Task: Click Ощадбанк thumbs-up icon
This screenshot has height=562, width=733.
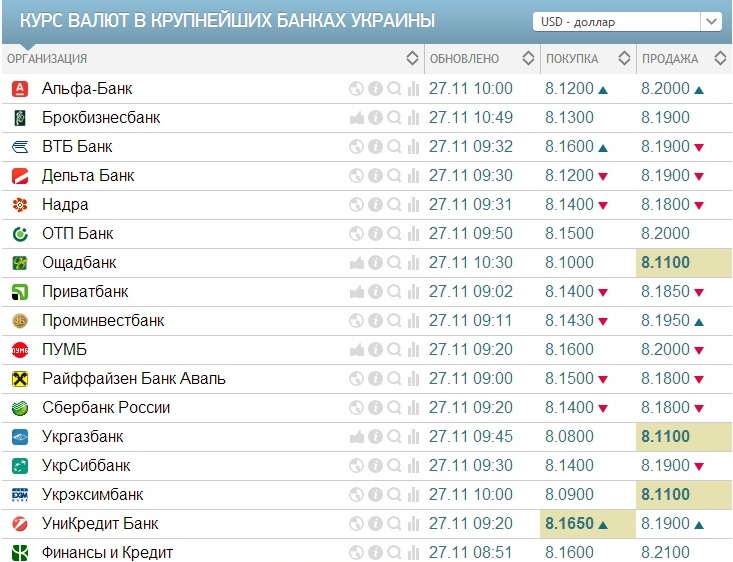Action: pyautogui.click(x=356, y=262)
